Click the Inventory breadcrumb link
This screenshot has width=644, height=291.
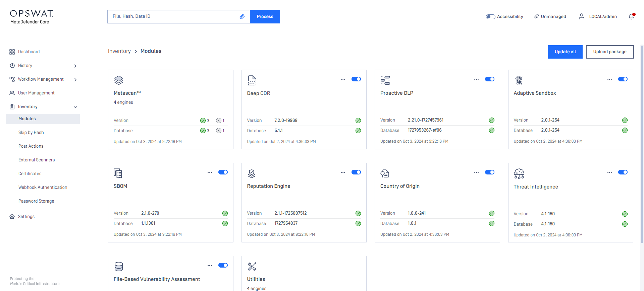(x=119, y=51)
